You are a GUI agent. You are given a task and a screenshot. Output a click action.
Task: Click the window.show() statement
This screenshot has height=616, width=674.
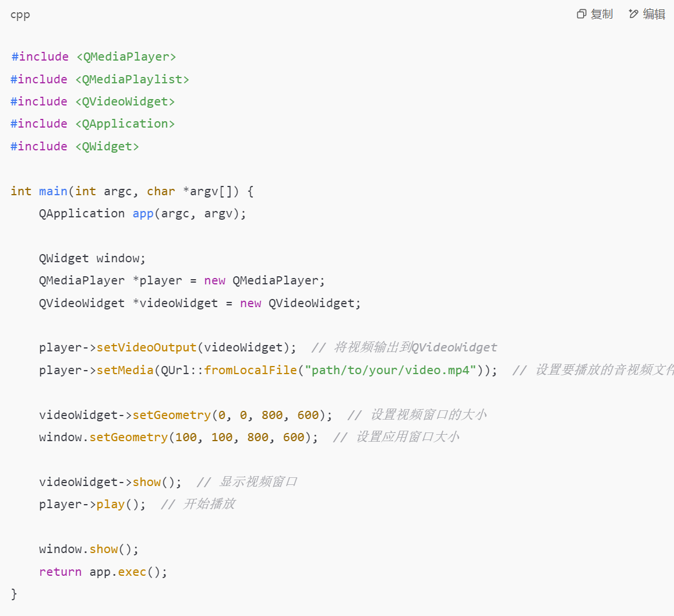[89, 549]
